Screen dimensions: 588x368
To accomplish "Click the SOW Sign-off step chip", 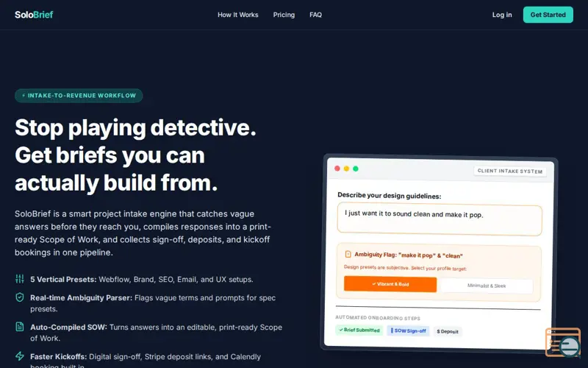I will (408, 330).
